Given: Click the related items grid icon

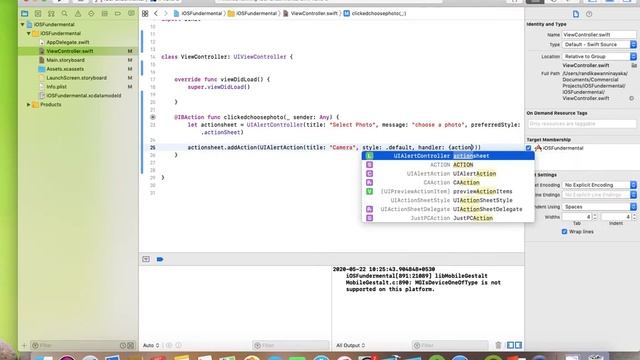Looking at the screenshot, I should pos(145,13).
